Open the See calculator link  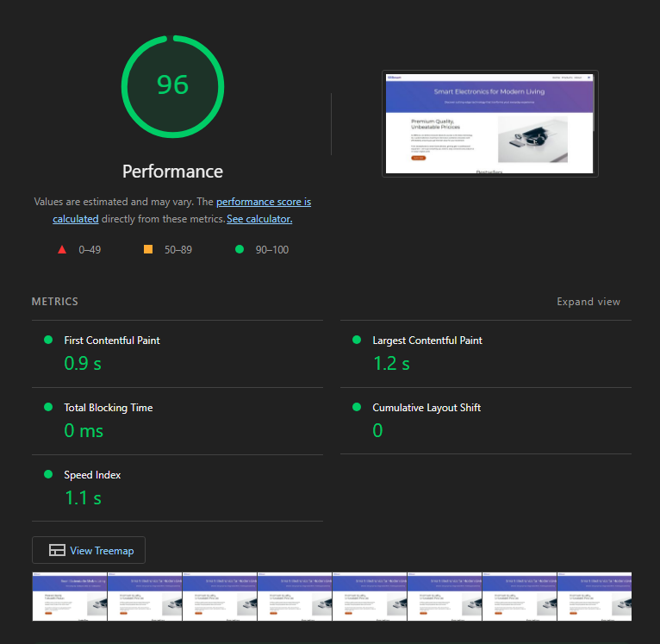pyautogui.click(x=259, y=219)
